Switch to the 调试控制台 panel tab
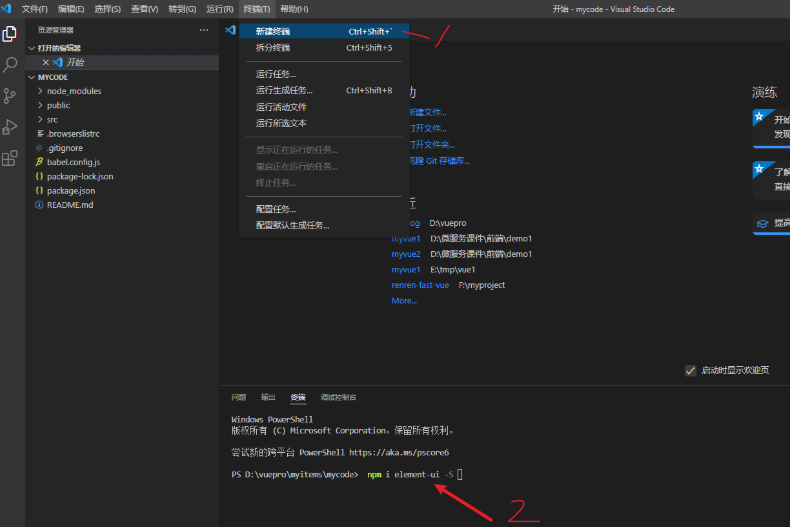The width and height of the screenshot is (790, 527). pyautogui.click(x=338, y=398)
